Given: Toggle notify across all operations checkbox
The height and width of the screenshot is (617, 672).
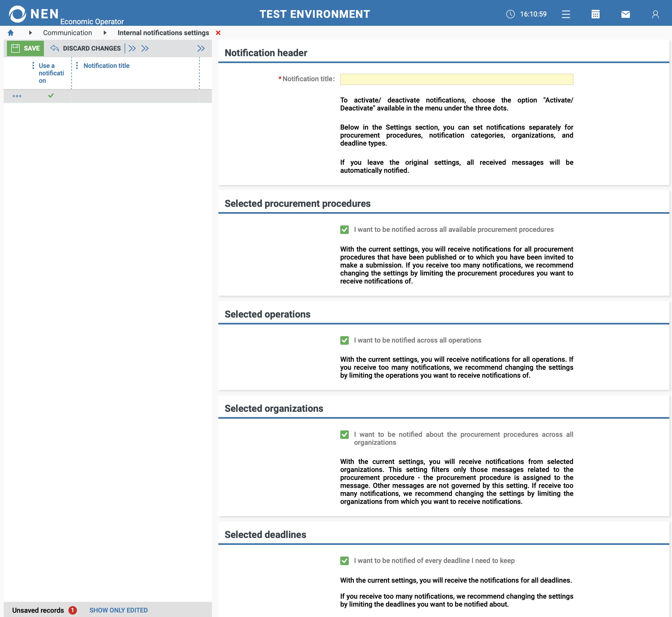Looking at the screenshot, I should pos(344,340).
